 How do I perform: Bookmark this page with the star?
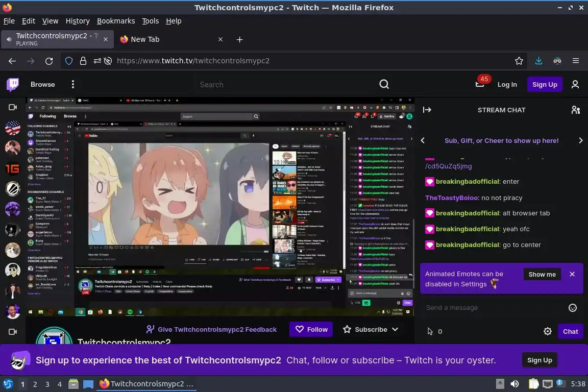click(x=519, y=61)
